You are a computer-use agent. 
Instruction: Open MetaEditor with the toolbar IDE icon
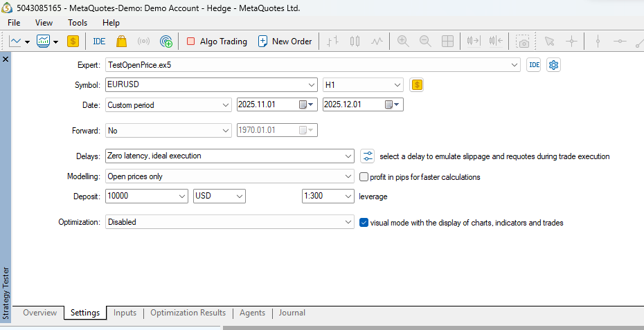99,41
